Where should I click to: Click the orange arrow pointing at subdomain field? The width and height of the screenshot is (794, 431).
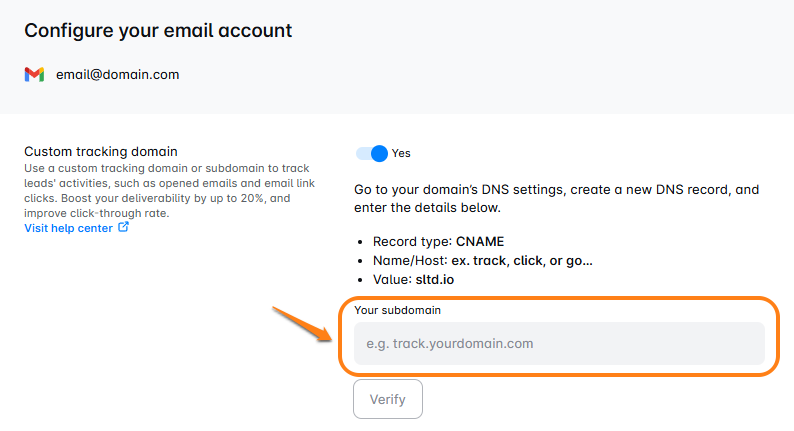click(x=304, y=326)
